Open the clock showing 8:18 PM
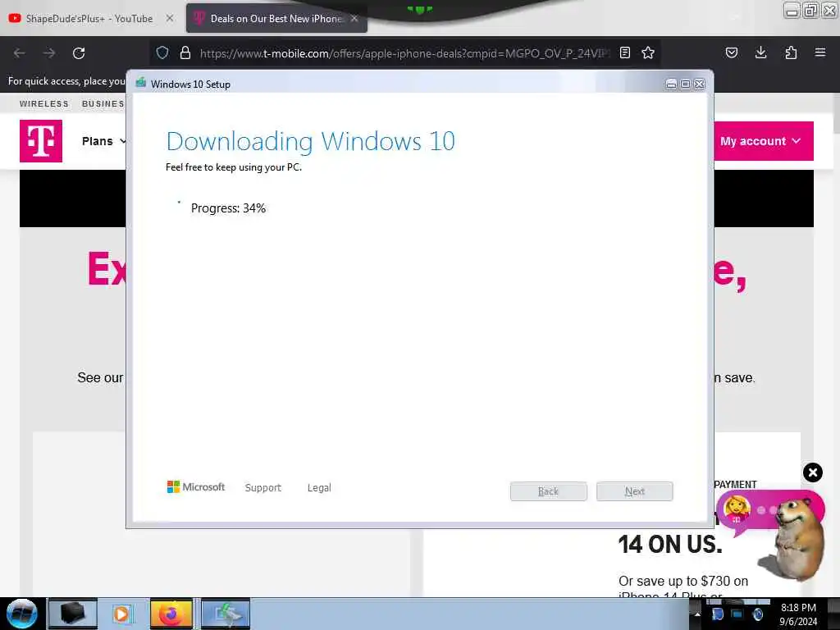The image size is (840, 630). (x=798, y=614)
